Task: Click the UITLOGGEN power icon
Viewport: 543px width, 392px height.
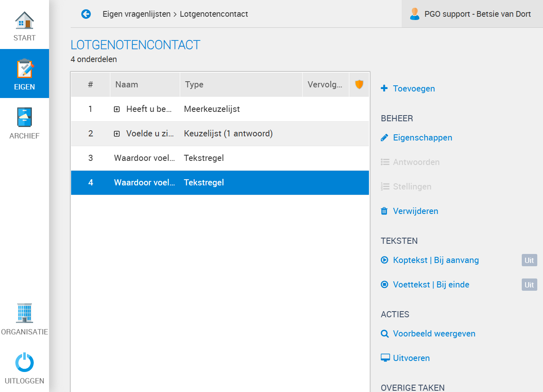Action: point(25,362)
